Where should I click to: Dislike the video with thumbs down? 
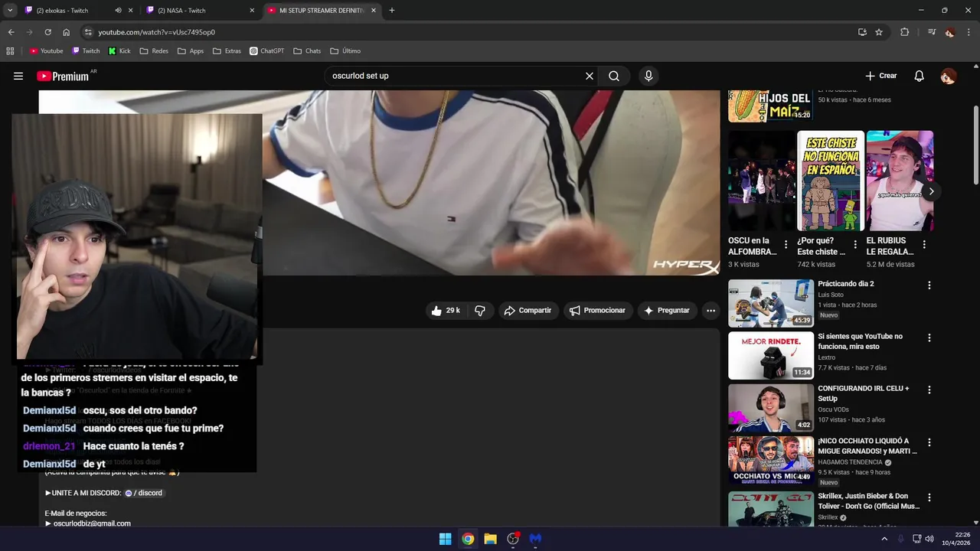pyautogui.click(x=480, y=311)
